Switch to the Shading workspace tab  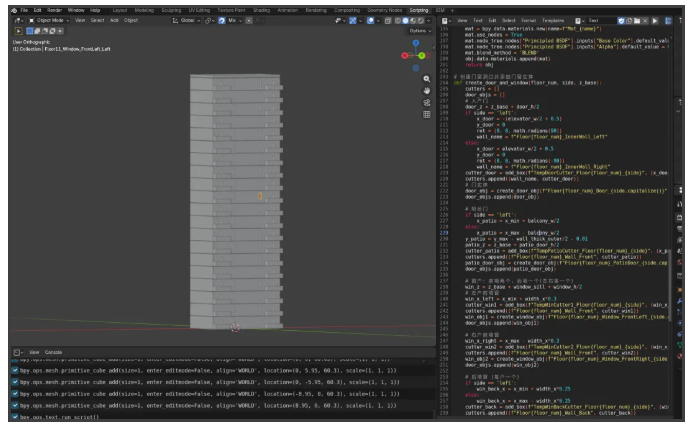[261, 10]
